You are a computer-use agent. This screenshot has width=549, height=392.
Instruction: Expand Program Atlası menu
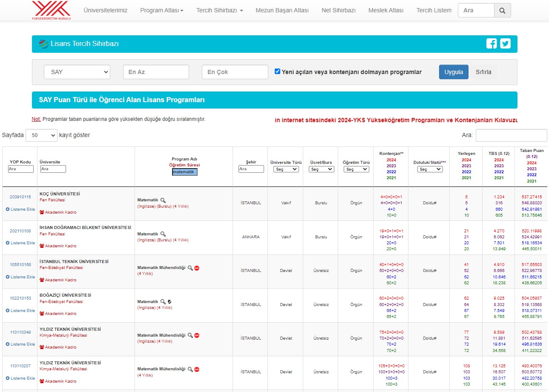(x=162, y=10)
